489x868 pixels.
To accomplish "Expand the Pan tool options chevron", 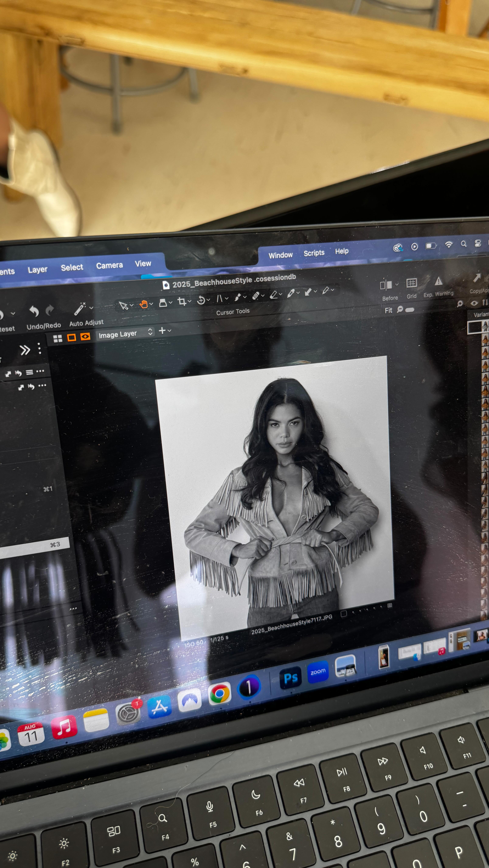I will (151, 304).
